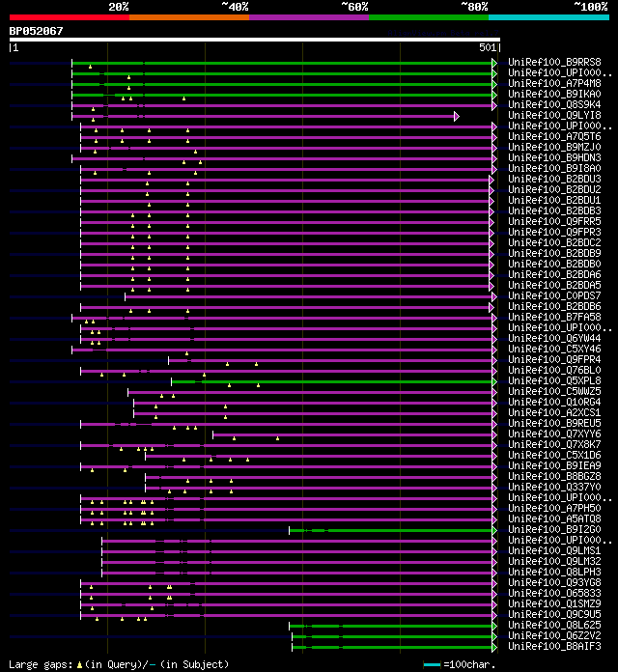Image resolution: width=618 pixels, height=672 pixels.
Task: Select the UniRef100_B9REU5 label
Action: (554, 424)
